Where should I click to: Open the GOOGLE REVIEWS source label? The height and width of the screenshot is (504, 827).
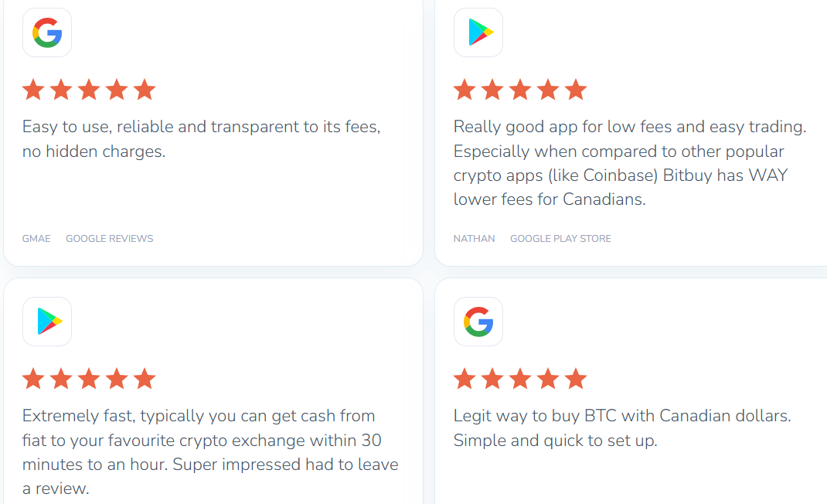click(x=109, y=239)
